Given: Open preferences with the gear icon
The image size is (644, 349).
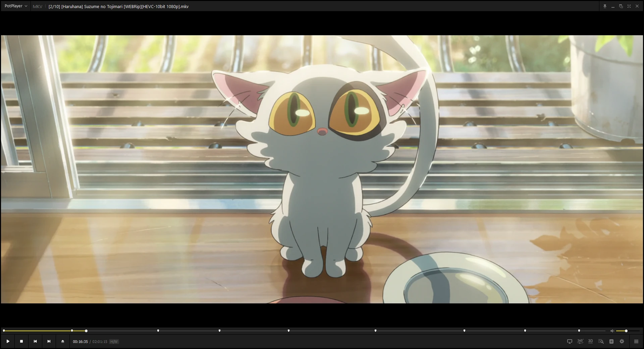Looking at the screenshot, I should pos(622,341).
